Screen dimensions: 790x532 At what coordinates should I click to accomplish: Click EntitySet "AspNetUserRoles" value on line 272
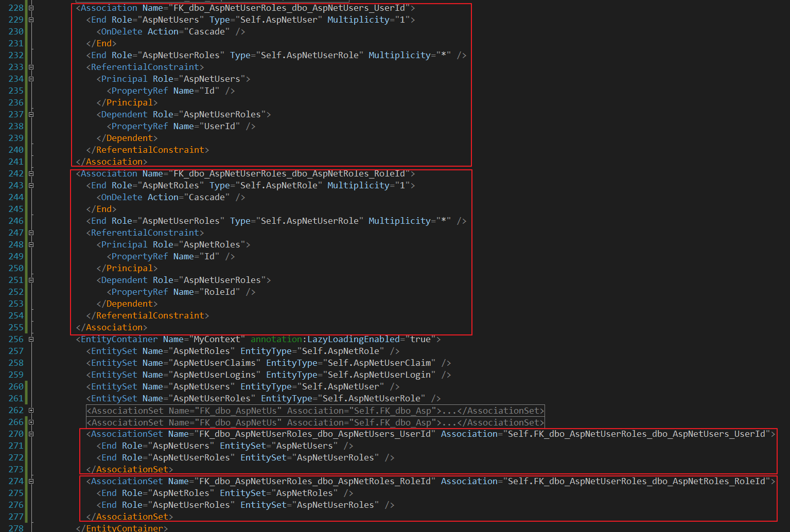coord(336,458)
